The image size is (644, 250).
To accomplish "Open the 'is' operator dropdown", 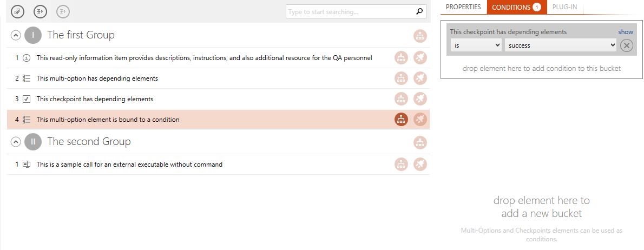I will (x=476, y=45).
